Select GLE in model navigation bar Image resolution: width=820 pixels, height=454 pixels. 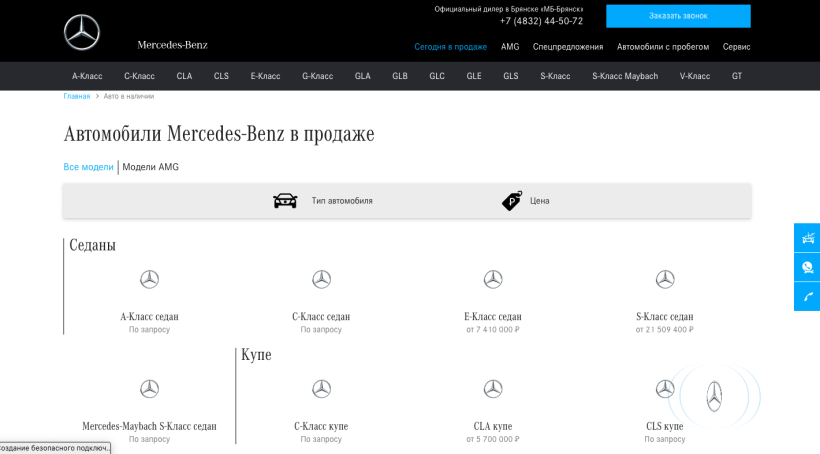click(x=474, y=76)
